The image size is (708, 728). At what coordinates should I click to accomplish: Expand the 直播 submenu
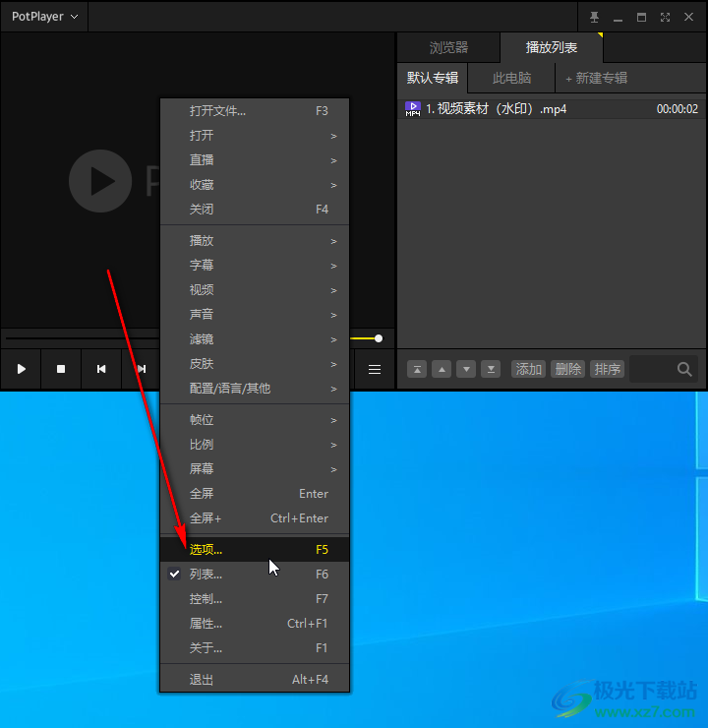(x=255, y=160)
